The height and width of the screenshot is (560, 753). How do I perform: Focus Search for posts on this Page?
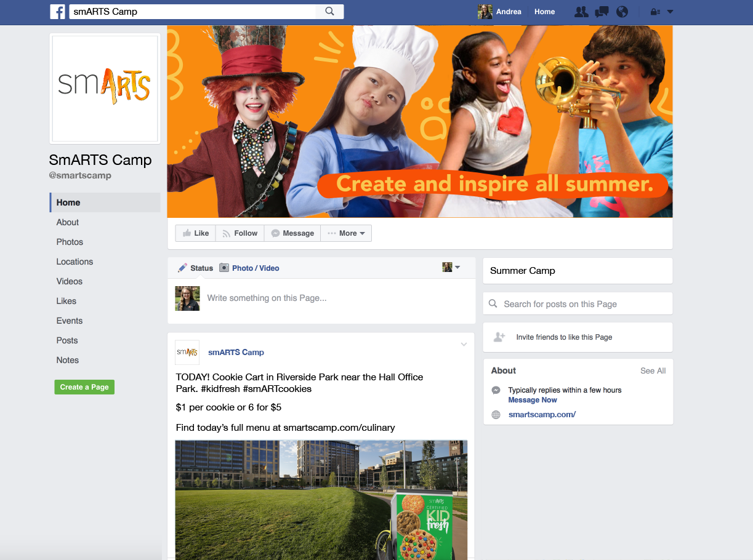578,304
